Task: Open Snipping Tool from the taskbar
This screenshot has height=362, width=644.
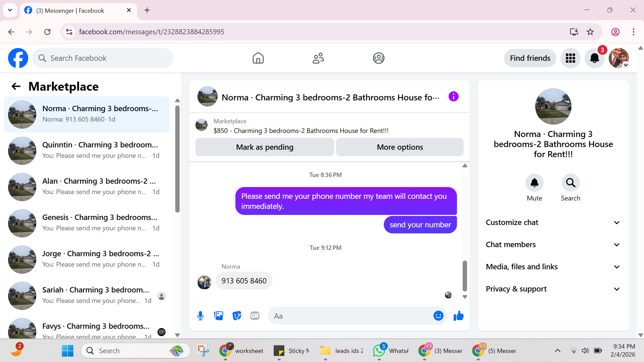Action: tap(203, 351)
